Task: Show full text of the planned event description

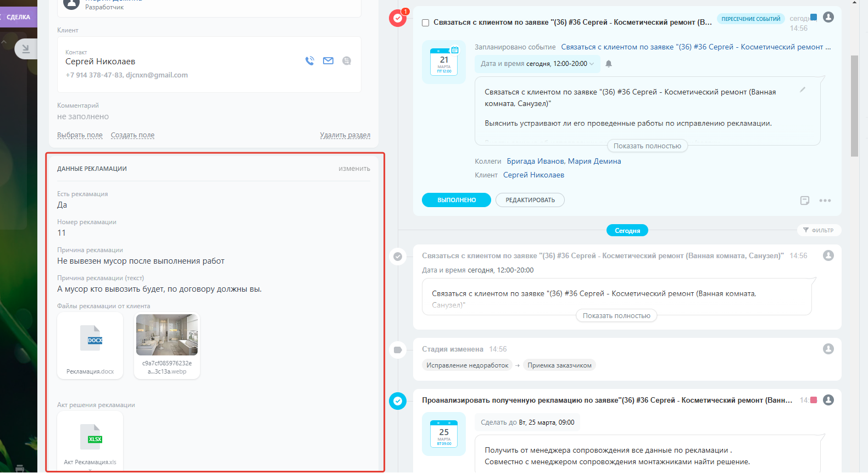Action: click(647, 146)
